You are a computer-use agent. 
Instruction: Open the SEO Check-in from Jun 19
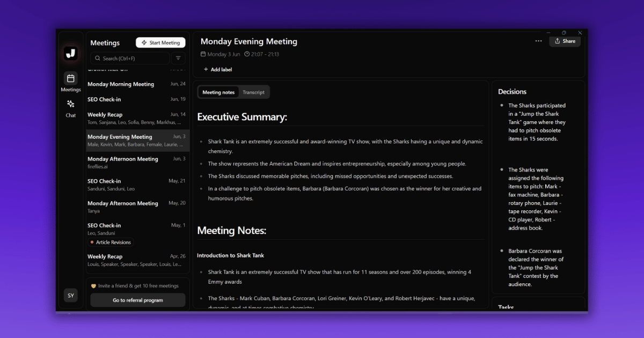(x=137, y=99)
